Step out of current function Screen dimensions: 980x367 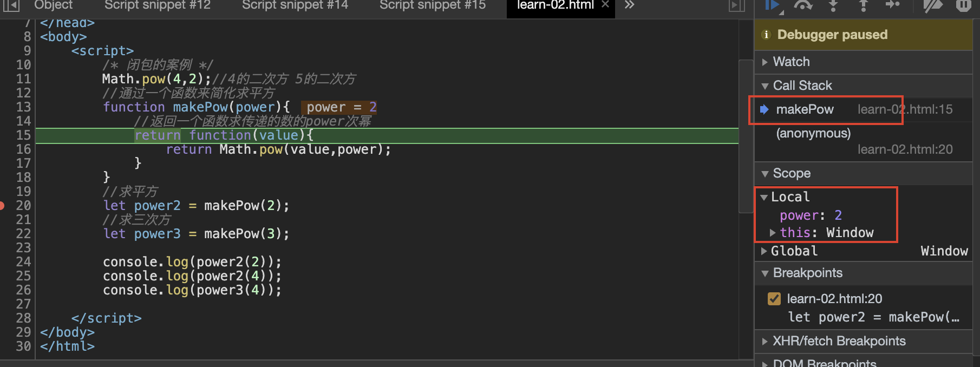(864, 5)
